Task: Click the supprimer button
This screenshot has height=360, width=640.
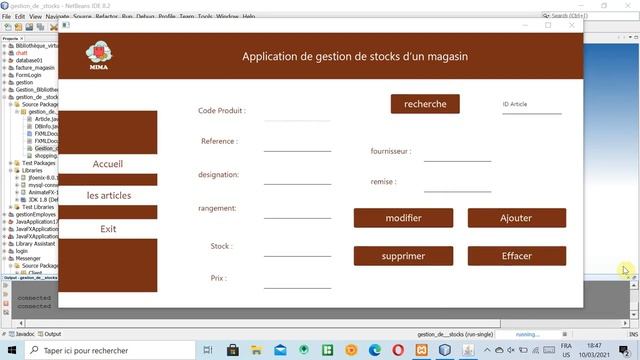Action: (403, 256)
